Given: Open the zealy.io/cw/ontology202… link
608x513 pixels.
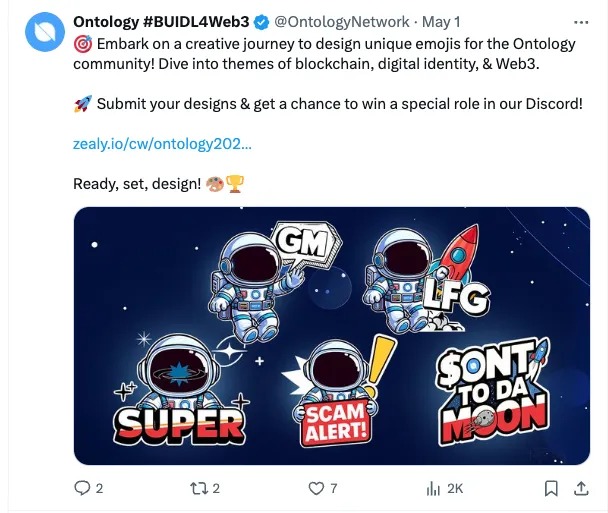Looking at the screenshot, I should tap(162, 144).
